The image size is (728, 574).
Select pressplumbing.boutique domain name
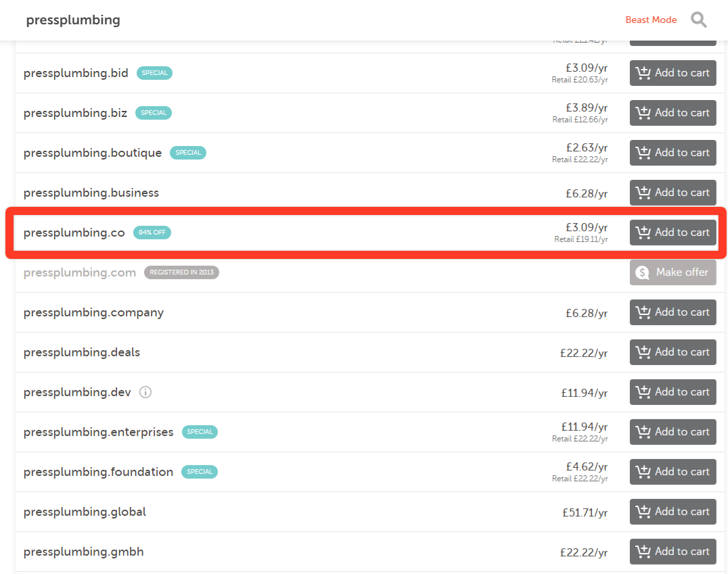pyautogui.click(x=93, y=153)
